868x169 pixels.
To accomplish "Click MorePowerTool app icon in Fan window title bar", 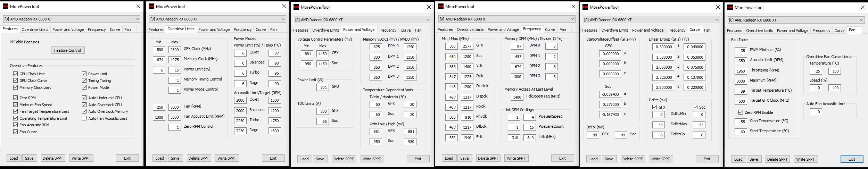I will pos(730,7).
